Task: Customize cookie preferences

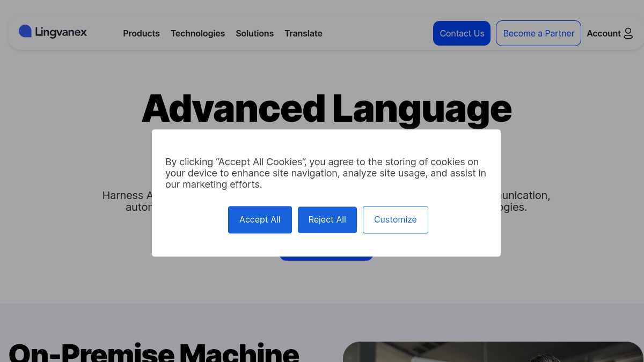Action: [x=396, y=220]
